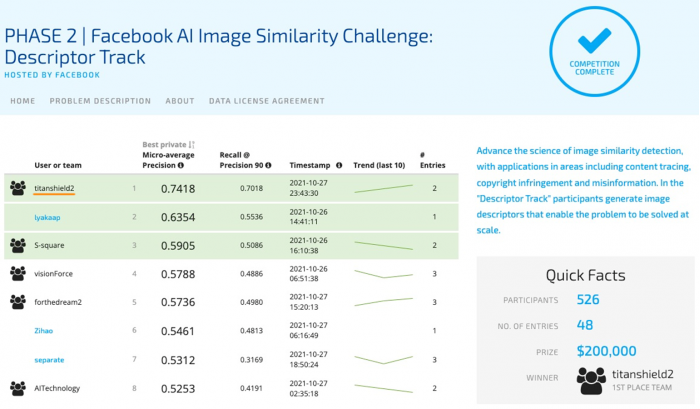Image resolution: width=700 pixels, height=409 pixels.
Task: Open the lyakaap user profile link
Action: click(47, 217)
